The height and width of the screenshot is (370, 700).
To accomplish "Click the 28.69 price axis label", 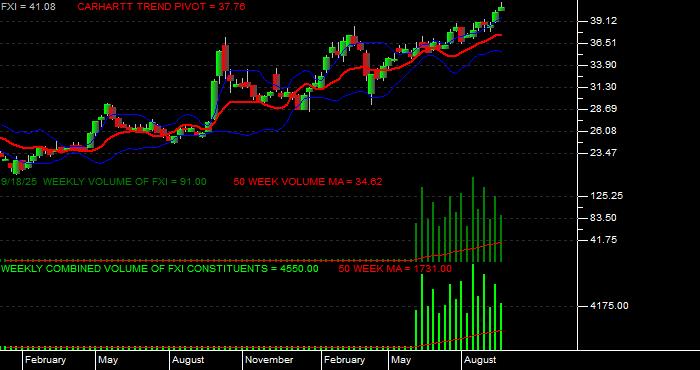I will (x=603, y=109).
